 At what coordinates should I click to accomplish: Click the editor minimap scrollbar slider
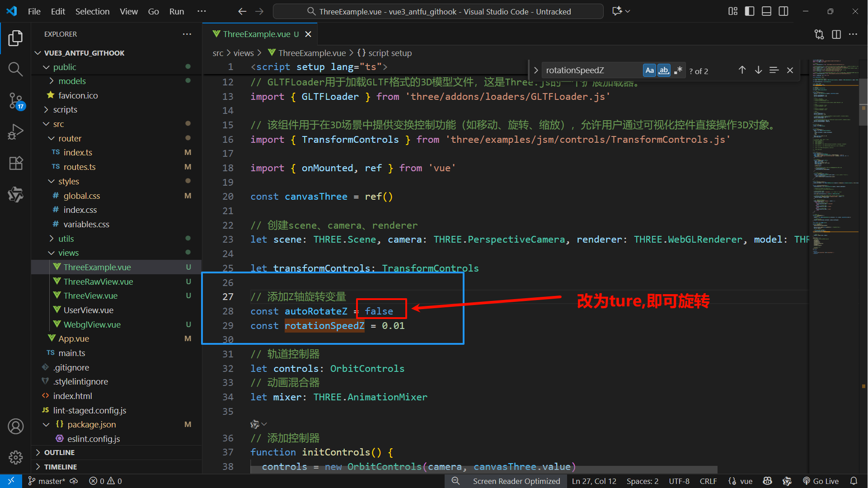click(x=863, y=93)
